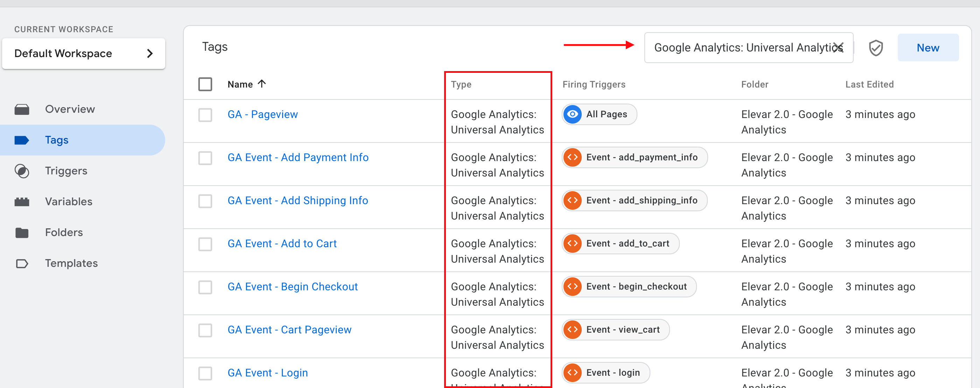Click the Folders icon in sidebar
Viewport: 980px width, 388px height.
coord(22,233)
